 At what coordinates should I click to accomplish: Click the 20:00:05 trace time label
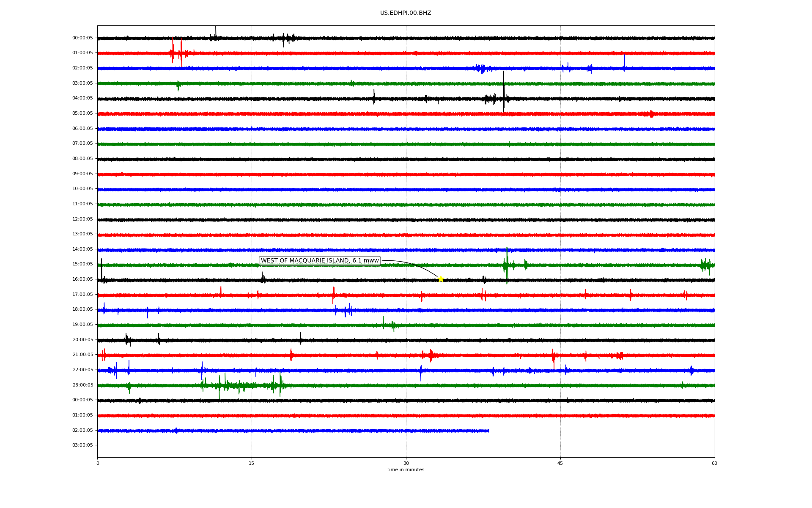tap(82, 340)
